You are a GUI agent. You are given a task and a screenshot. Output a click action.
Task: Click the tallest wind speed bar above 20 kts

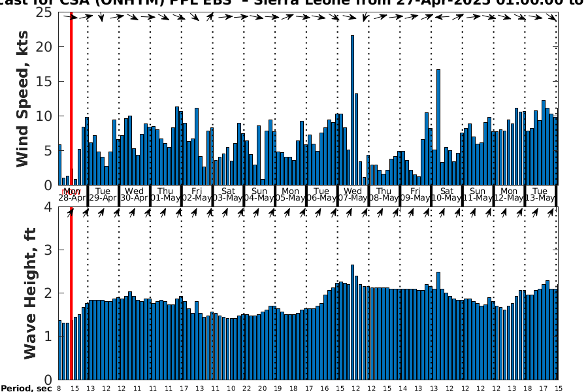(353, 110)
